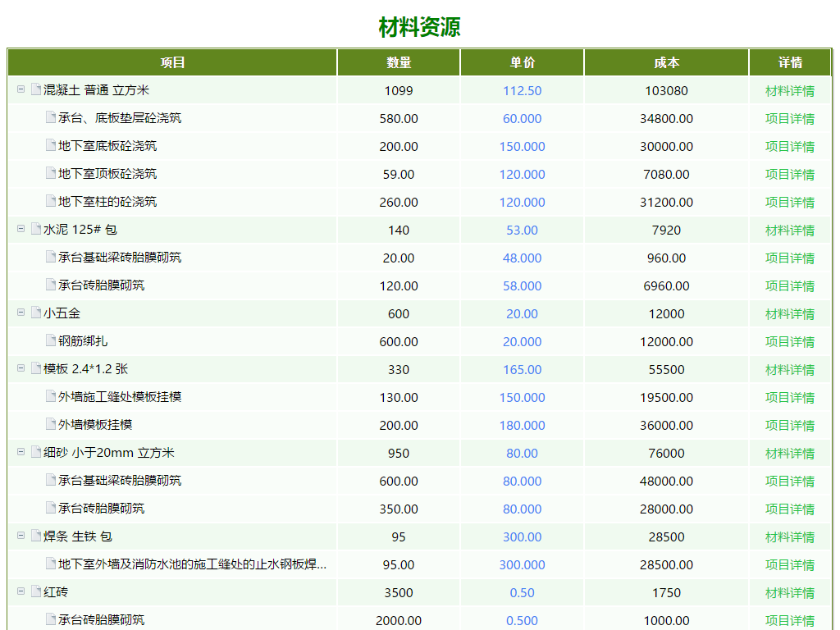Click document icon beside 小五金
This screenshot has height=630, width=840.
click(36, 312)
